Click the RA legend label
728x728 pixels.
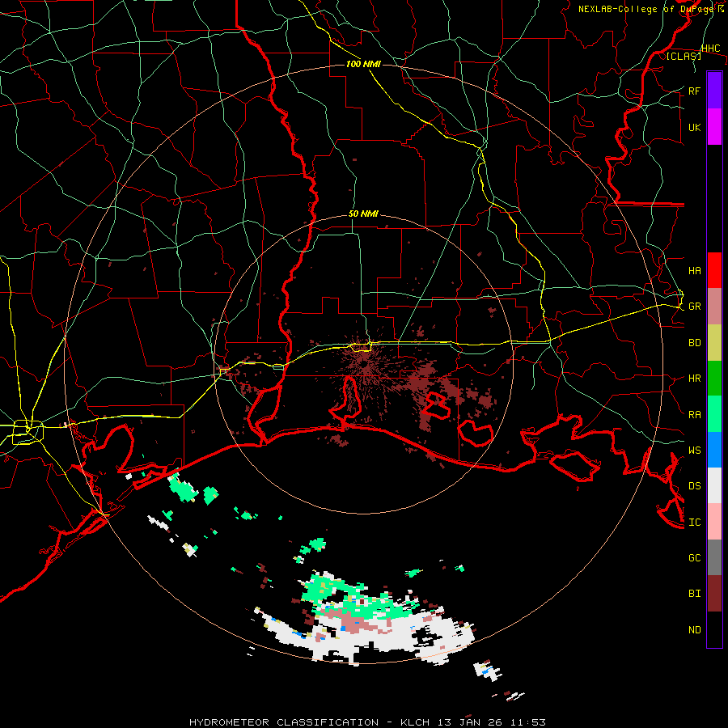(x=694, y=414)
